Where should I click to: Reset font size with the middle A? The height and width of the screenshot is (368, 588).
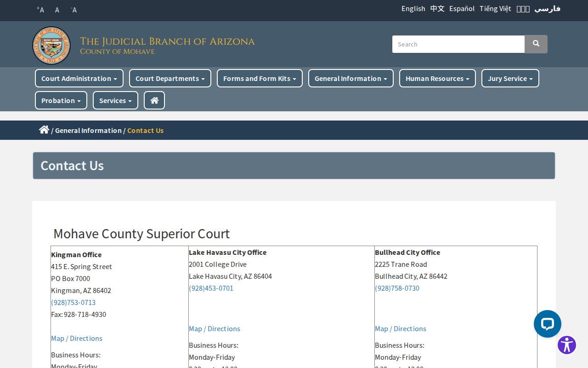(57, 10)
